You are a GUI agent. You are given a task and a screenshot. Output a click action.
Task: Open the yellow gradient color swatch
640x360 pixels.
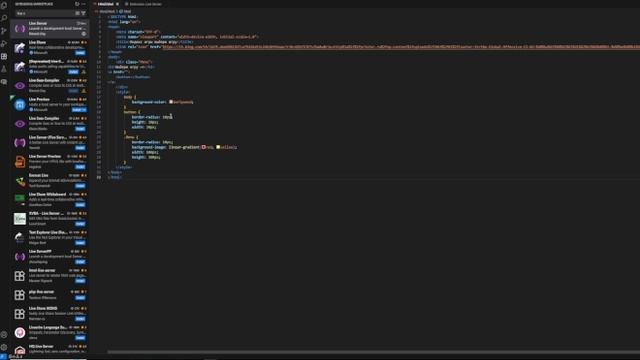pyautogui.click(x=218, y=147)
